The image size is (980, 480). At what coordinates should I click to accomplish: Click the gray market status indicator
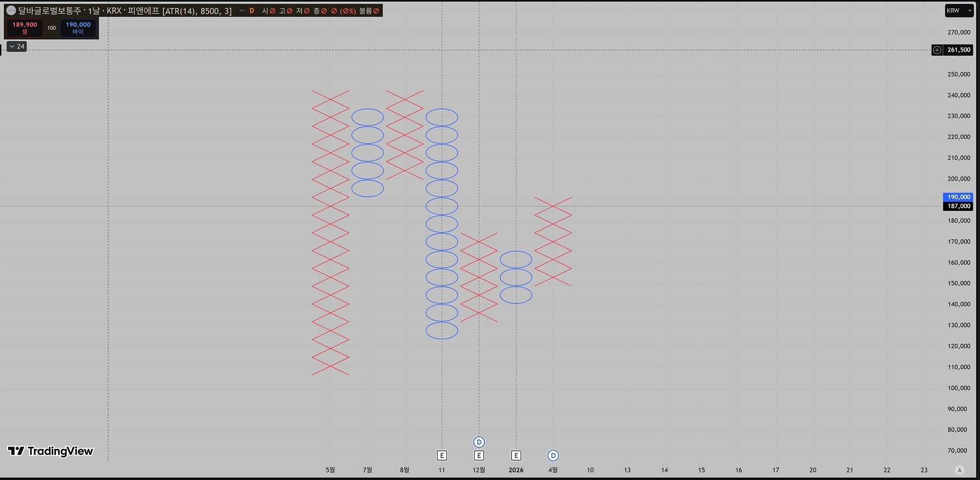242,11
